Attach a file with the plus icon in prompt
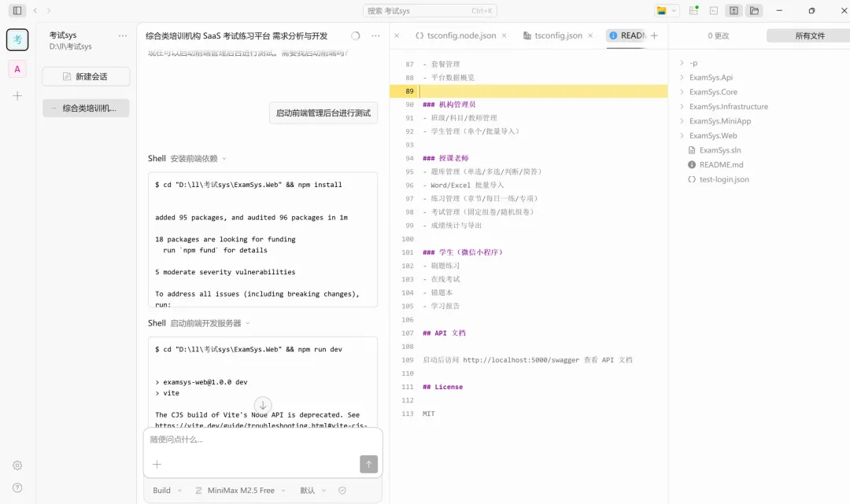Image resolution: width=850 pixels, height=504 pixels. coord(157,464)
